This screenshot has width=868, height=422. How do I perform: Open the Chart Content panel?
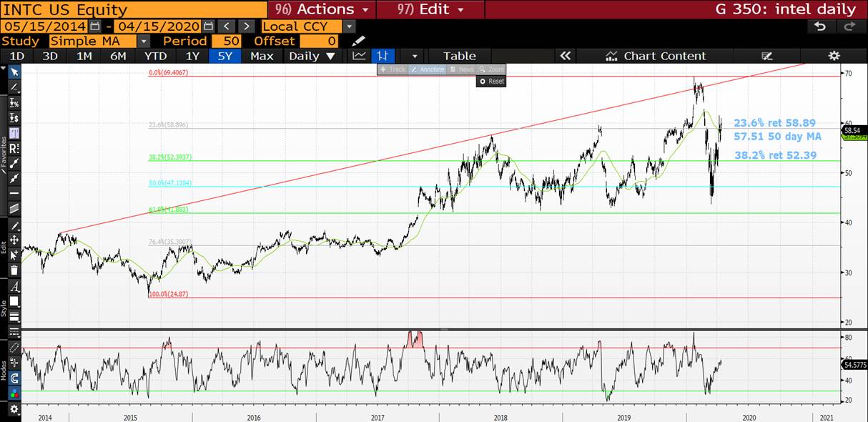click(x=656, y=56)
